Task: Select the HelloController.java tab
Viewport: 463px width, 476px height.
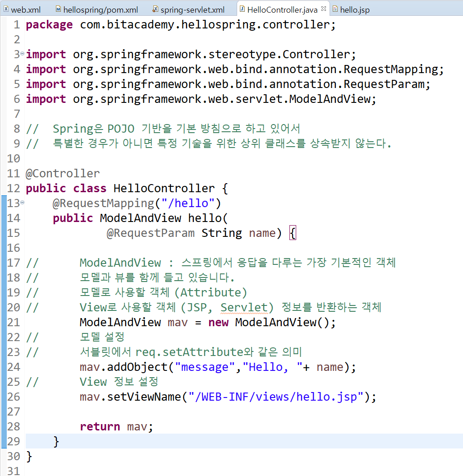Action: tap(282, 9)
